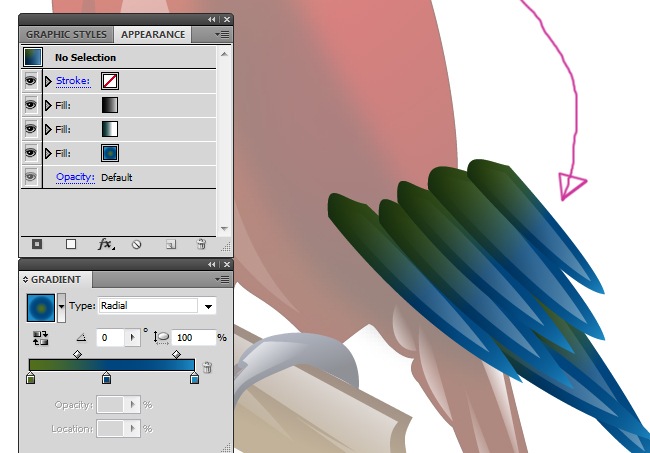Screen dimensions: 650x453
Task: Open the gradient swatch presets dropdown arrow
Action: pos(61,307)
